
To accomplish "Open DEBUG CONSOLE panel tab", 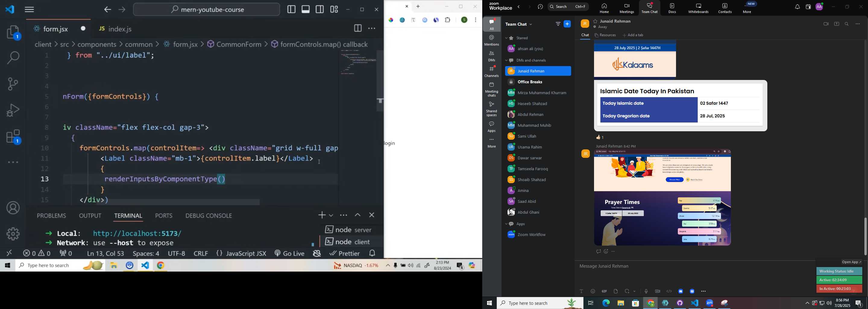I will coord(209,215).
